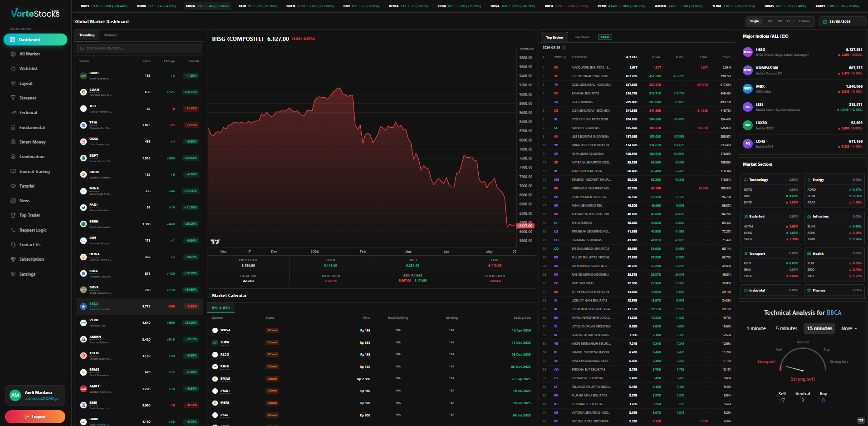The width and height of the screenshot is (868, 426).
Task: Click the Tutorial graduation cap icon
Action: click(x=13, y=186)
